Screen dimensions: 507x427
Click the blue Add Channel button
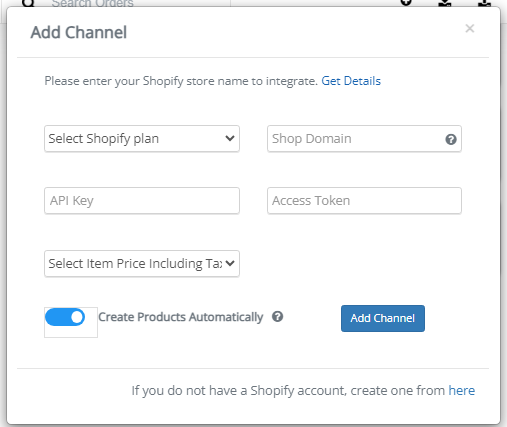pos(383,318)
